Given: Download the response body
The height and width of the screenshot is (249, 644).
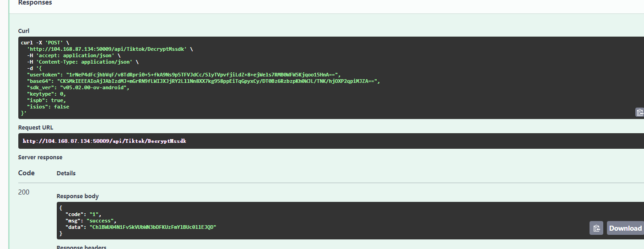Looking at the screenshot, I should 625,228.
